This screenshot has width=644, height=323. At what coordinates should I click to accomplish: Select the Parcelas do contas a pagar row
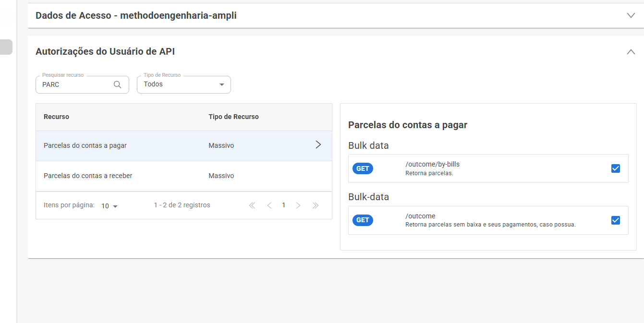point(184,145)
